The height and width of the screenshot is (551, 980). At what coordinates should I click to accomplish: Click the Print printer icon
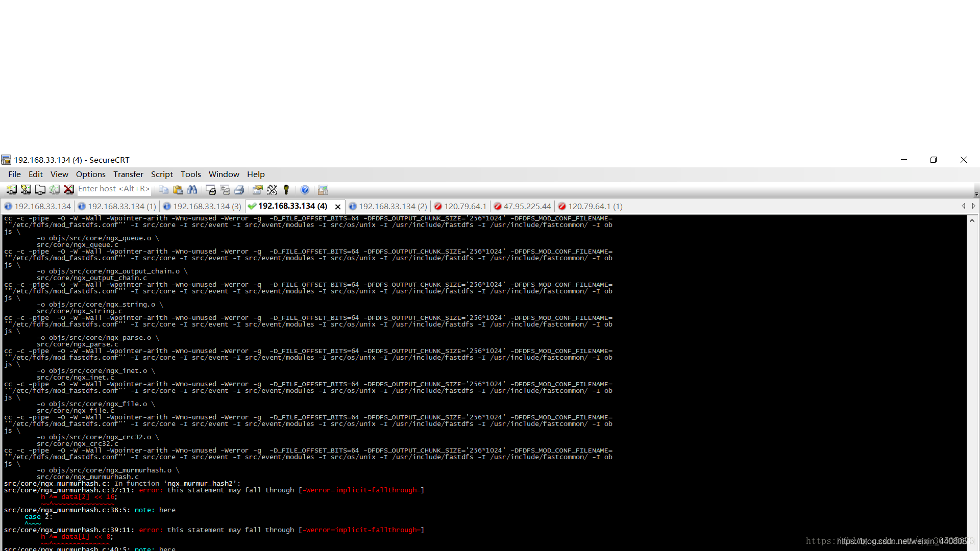click(239, 190)
